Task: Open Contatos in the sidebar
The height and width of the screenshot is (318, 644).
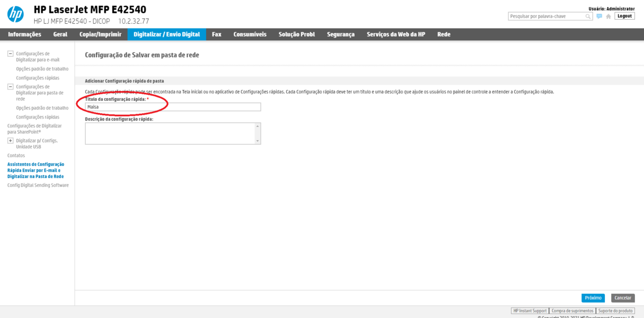Action: tap(16, 156)
